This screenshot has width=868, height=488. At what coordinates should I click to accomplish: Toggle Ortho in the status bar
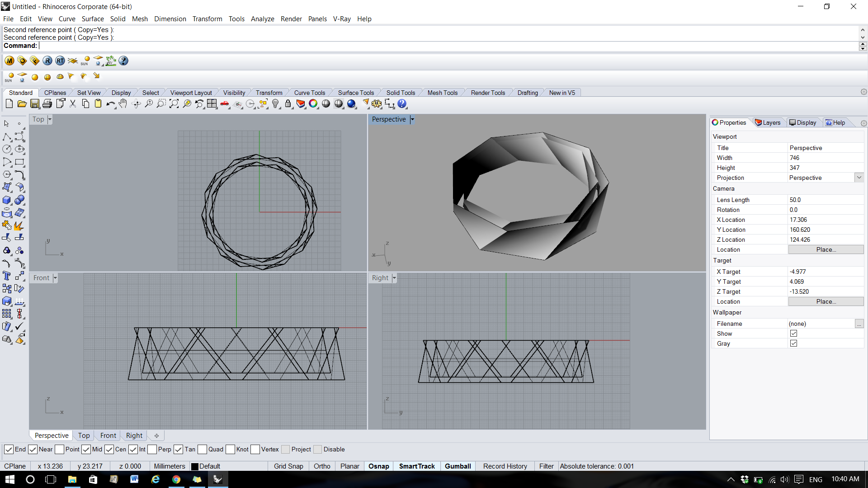point(322,466)
